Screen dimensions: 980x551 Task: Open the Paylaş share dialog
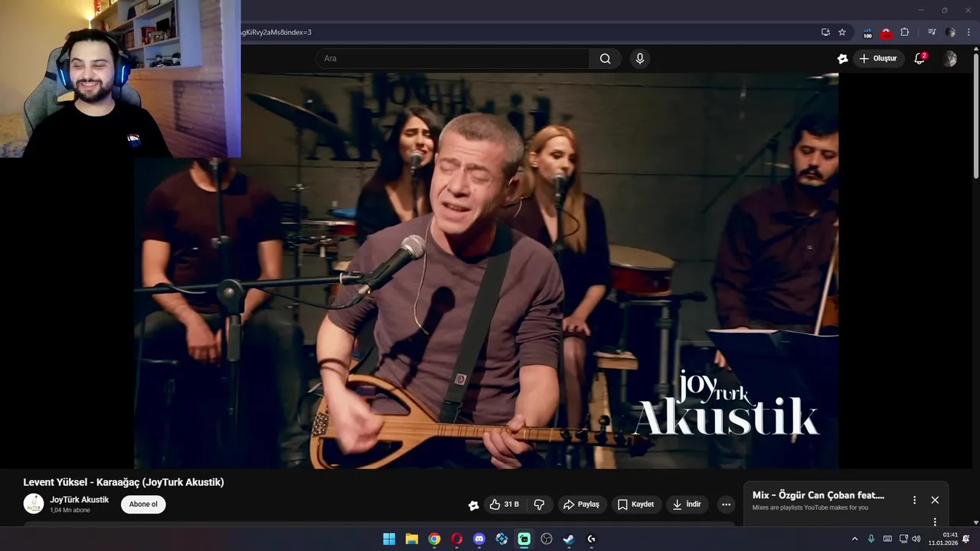click(x=581, y=504)
